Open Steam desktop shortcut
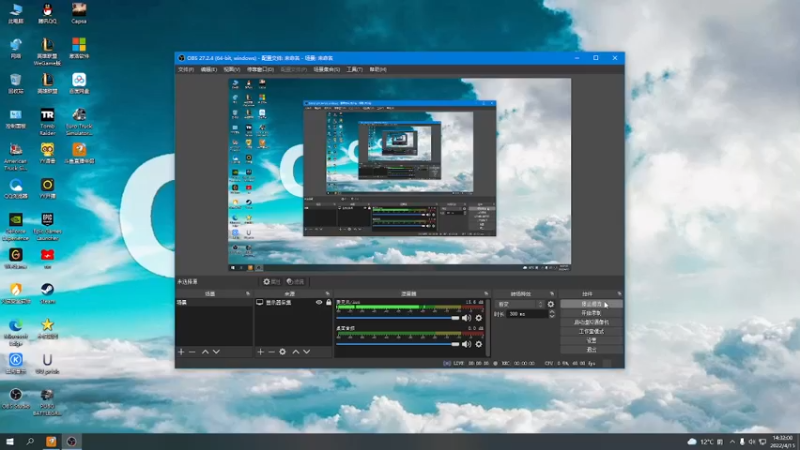The height and width of the screenshot is (450, 800). pos(47,293)
